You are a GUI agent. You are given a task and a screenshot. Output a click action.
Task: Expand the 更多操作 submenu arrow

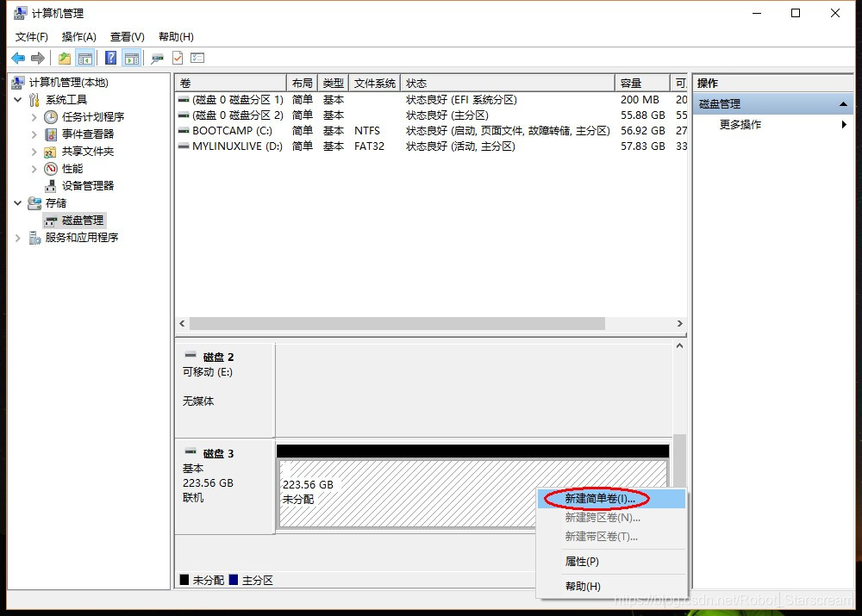(x=844, y=125)
